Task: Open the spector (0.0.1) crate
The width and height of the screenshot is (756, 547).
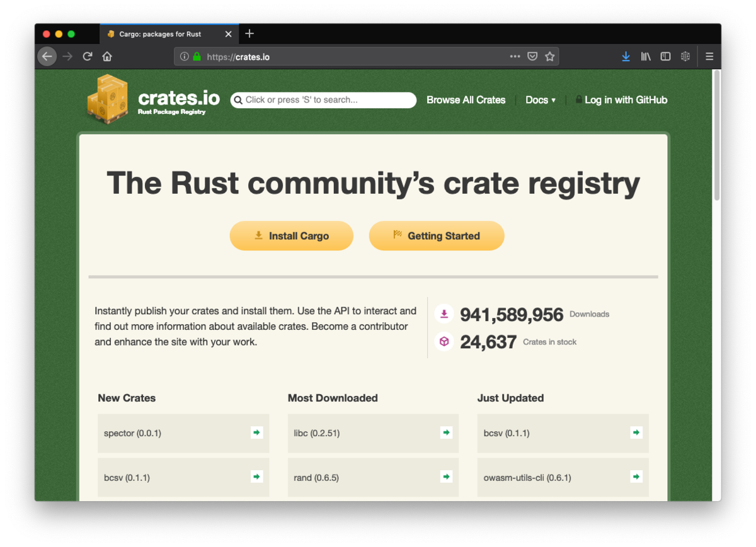Action: (183, 433)
